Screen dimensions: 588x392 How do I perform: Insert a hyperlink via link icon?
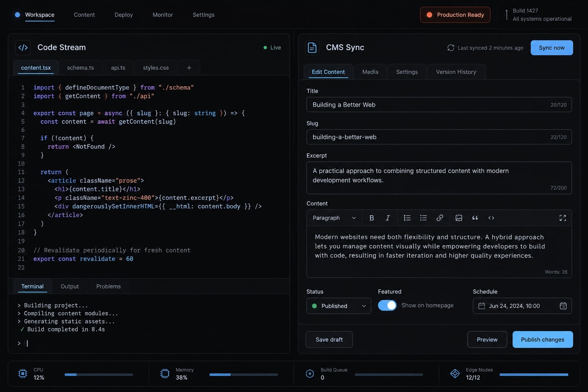coord(440,218)
